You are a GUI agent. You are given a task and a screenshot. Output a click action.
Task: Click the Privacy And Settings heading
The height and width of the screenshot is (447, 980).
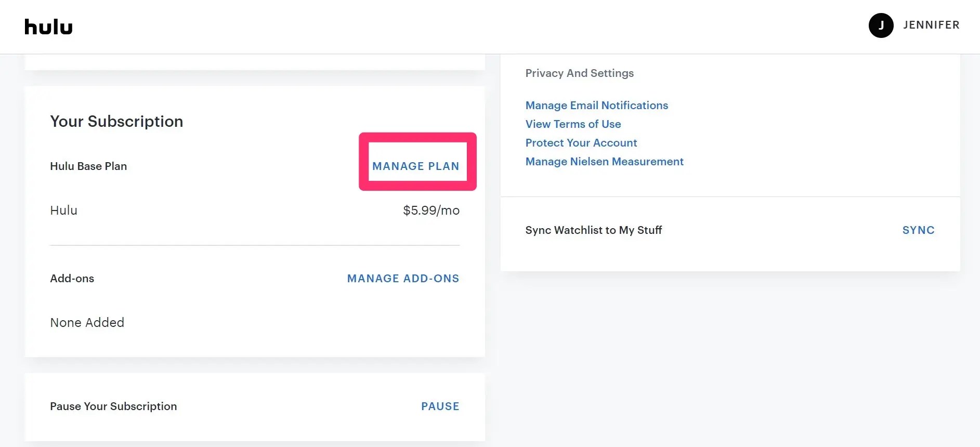click(579, 73)
